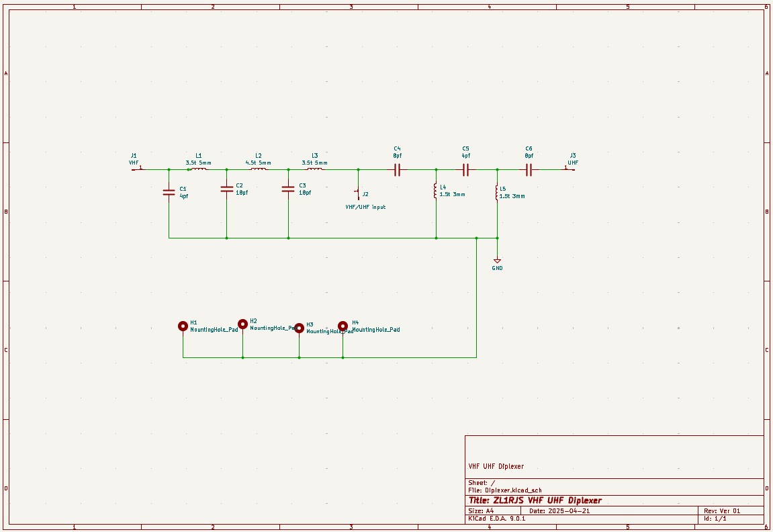Select the L2 inductor symbol
The height and width of the screenshot is (532, 773).
click(x=258, y=169)
